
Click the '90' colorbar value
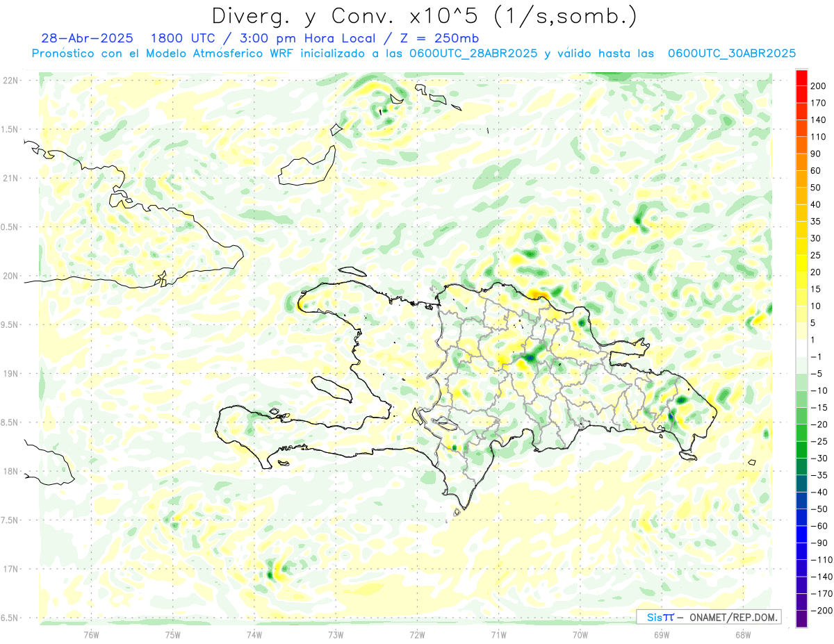click(816, 154)
